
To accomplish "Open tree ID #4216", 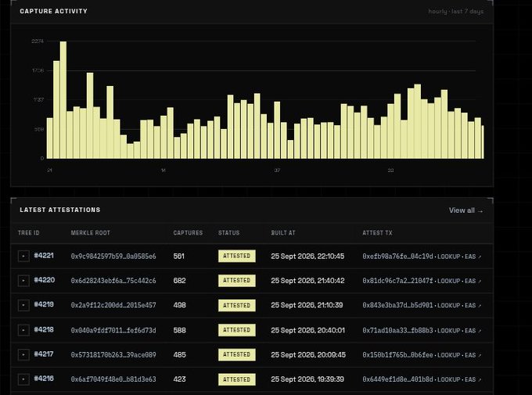I will (x=44, y=379).
